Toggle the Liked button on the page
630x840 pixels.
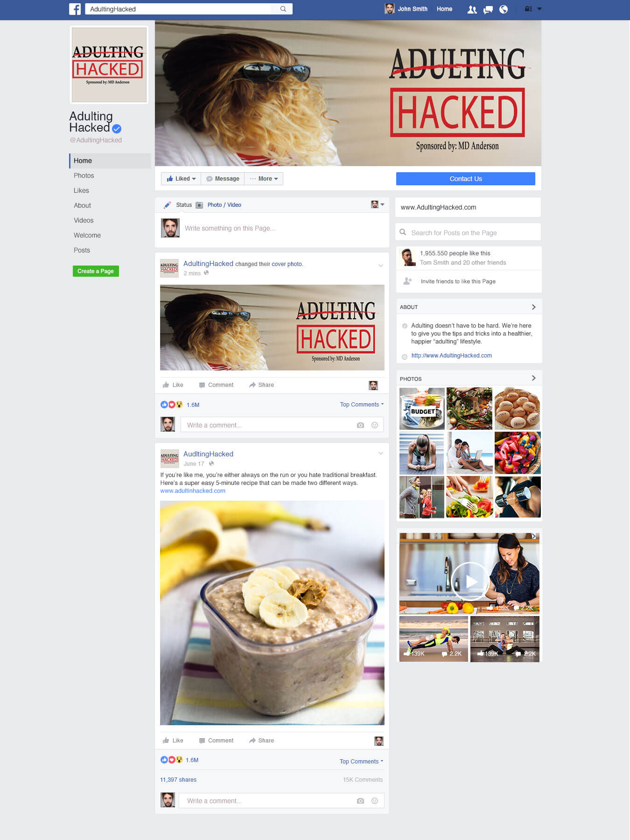181,179
